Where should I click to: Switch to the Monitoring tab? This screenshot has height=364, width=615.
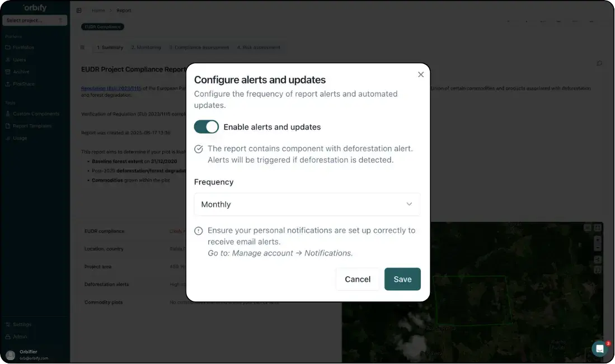145,48
